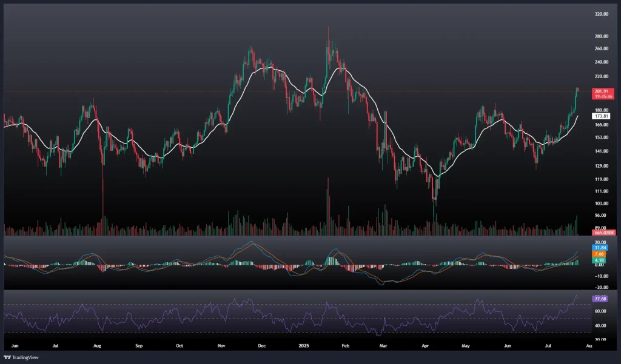Viewport: 621px width, 364px height.
Task: Select the Nov label on the time axis
Action: [221, 346]
